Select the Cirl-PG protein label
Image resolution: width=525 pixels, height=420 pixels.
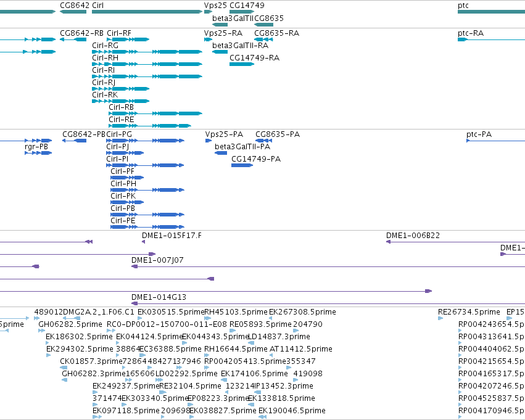pyautogui.click(x=119, y=134)
